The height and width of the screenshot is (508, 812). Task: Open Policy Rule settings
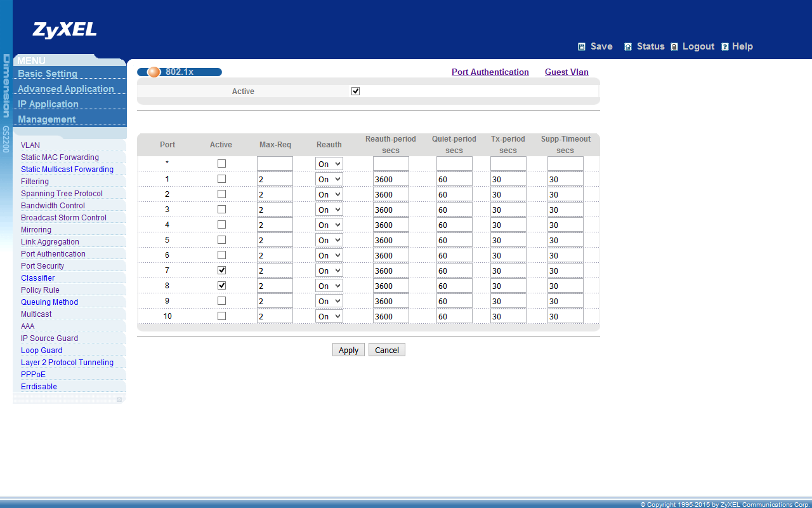point(40,290)
